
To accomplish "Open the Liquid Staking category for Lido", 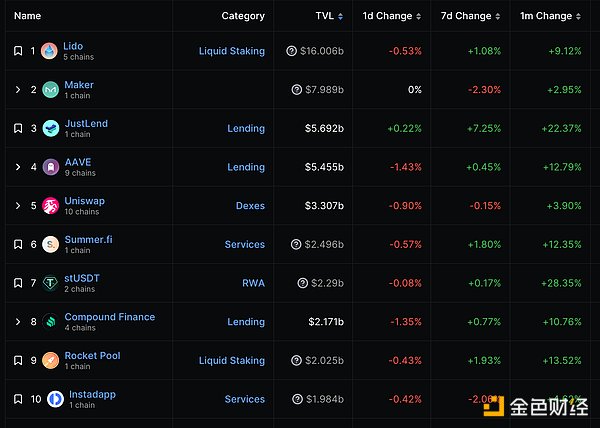I will [232, 51].
